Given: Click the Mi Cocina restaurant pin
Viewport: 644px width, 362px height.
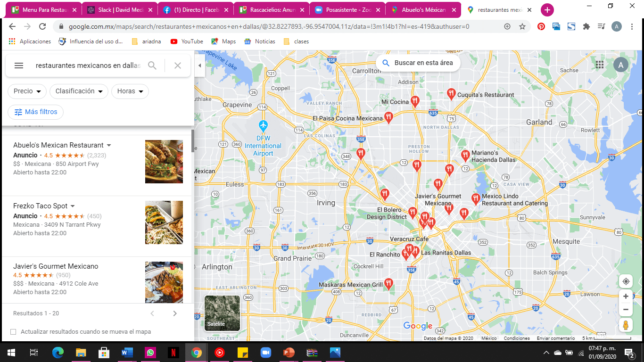Looking at the screenshot, I should coord(415,101).
